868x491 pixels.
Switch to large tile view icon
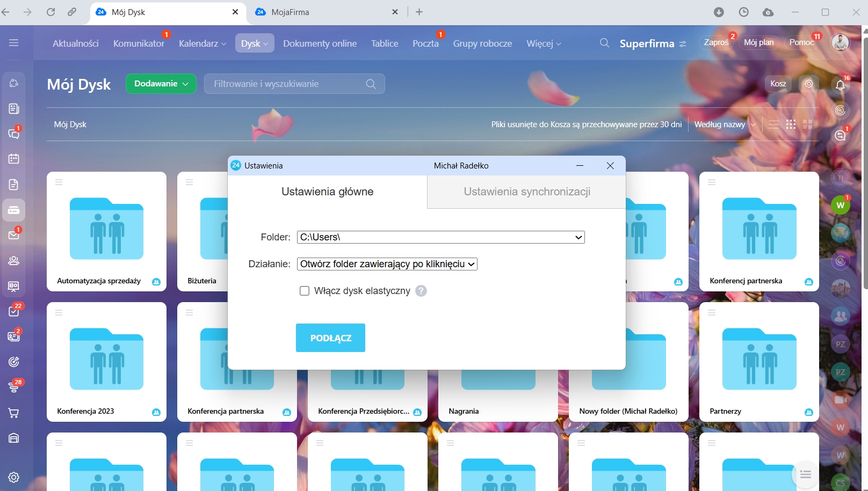[x=807, y=124]
